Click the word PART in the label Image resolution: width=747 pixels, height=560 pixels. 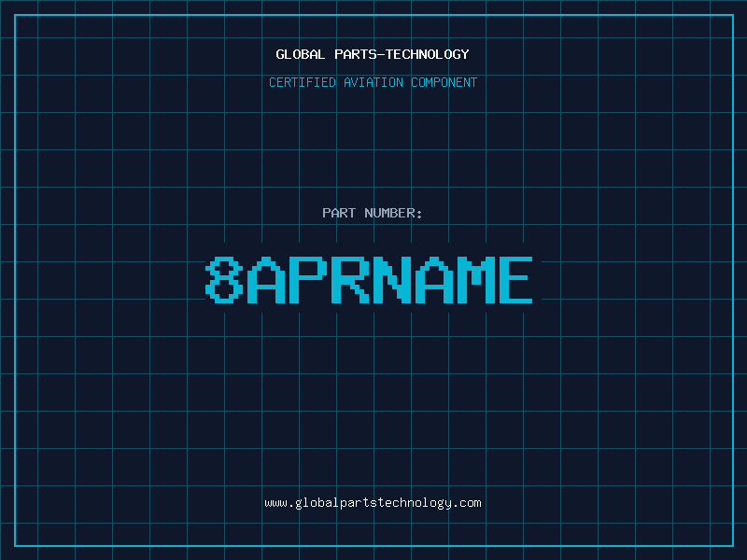point(339,213)
